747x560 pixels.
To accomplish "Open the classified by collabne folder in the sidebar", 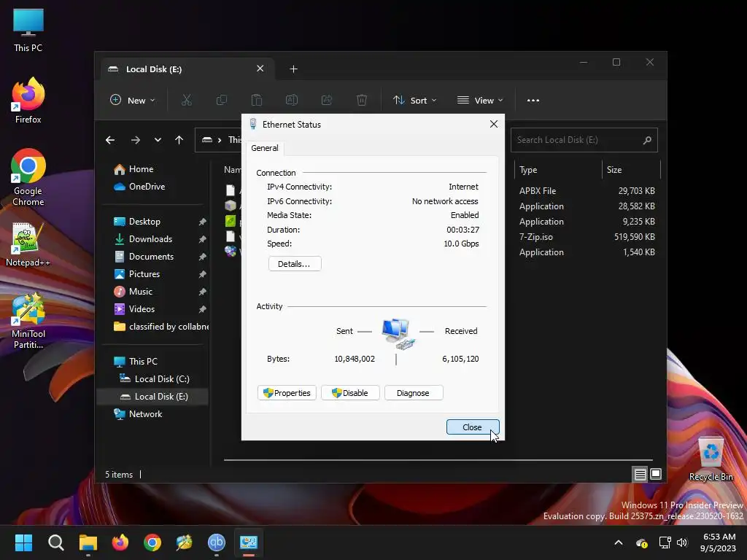I will pos(160,327).
